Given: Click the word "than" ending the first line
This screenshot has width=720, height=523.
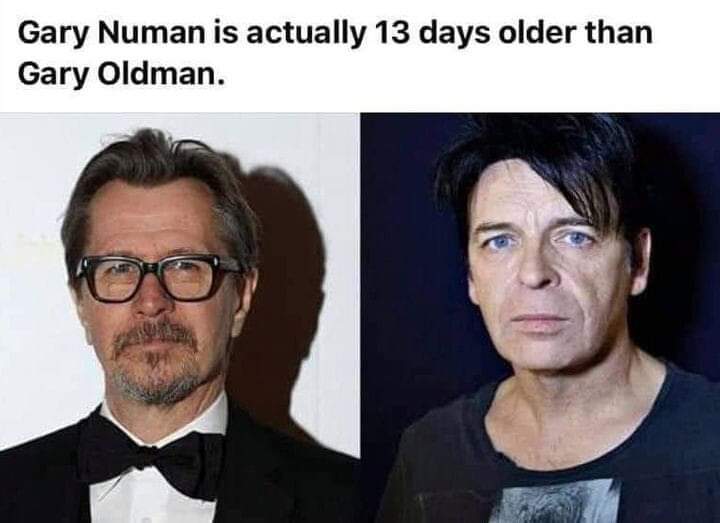Looking at the screenshot, I should 618,34.
